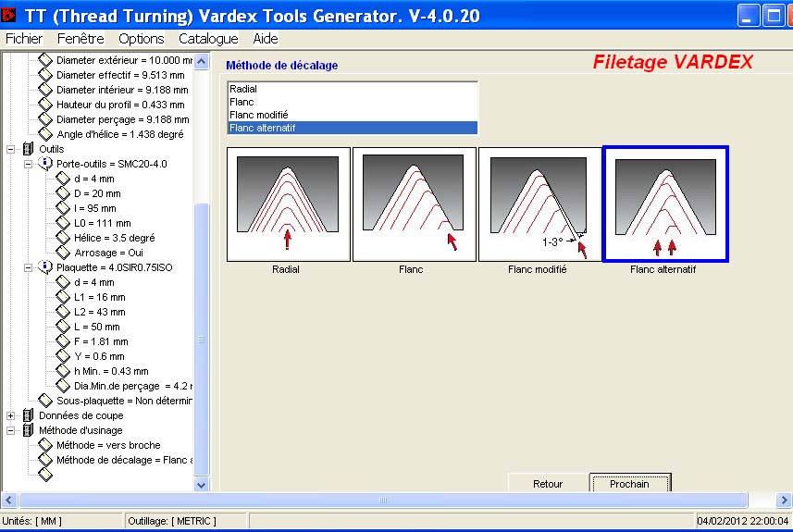The height and width of the screenshot is (532, 793).
Task: Click tag icon beside L2 = 43 mm
Action: (63, 311)
